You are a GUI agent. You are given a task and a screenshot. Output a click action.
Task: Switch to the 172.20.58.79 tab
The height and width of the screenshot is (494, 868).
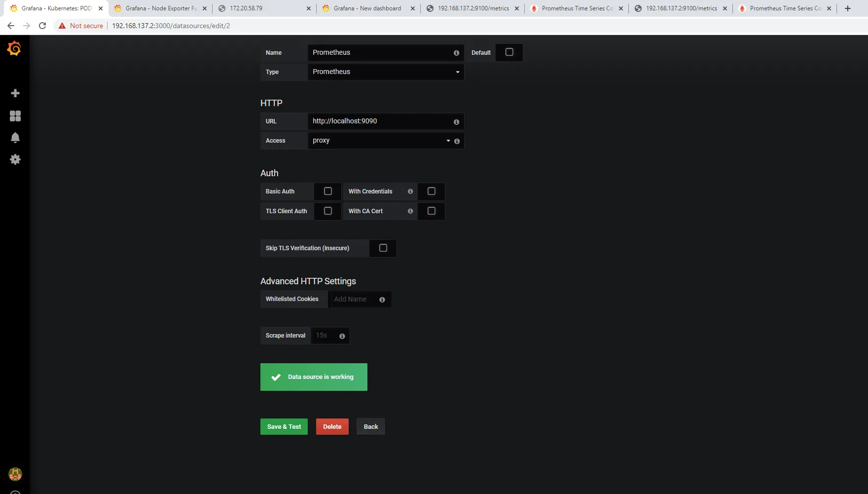[x=265, y=8]
